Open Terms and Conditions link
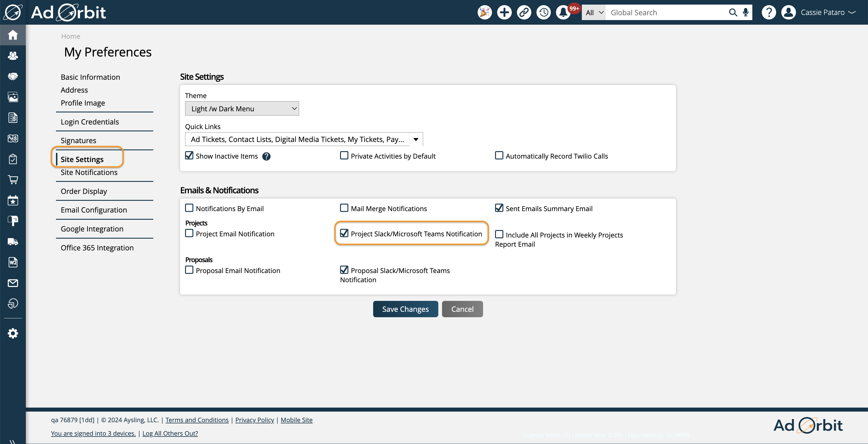 tap(197, 420)
